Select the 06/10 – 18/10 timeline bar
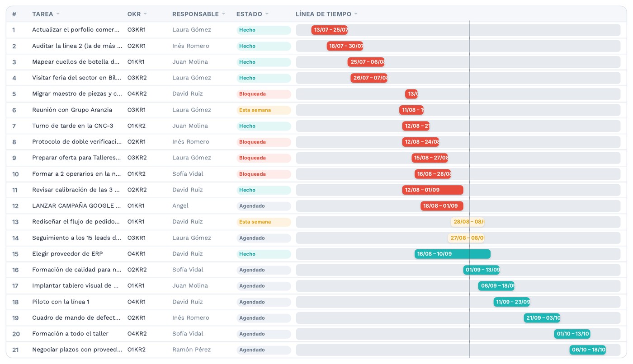This screenshot has height=364, width=633. click(588, 350)
